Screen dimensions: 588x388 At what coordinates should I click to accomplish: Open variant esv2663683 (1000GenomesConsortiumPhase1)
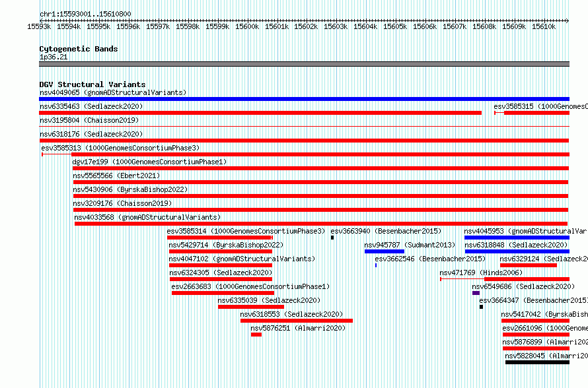coord(250,286)
